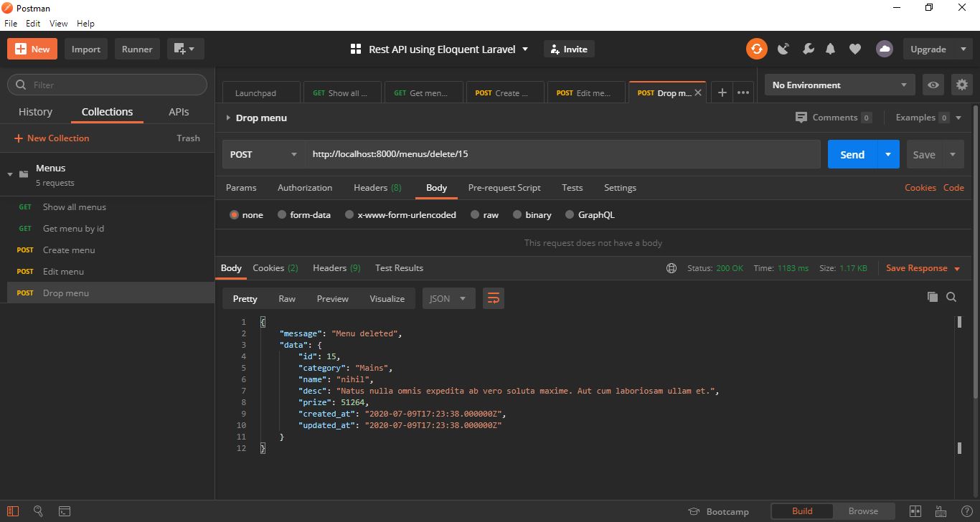
Task: Search within the response body
Action: click(x=951, y=297)
